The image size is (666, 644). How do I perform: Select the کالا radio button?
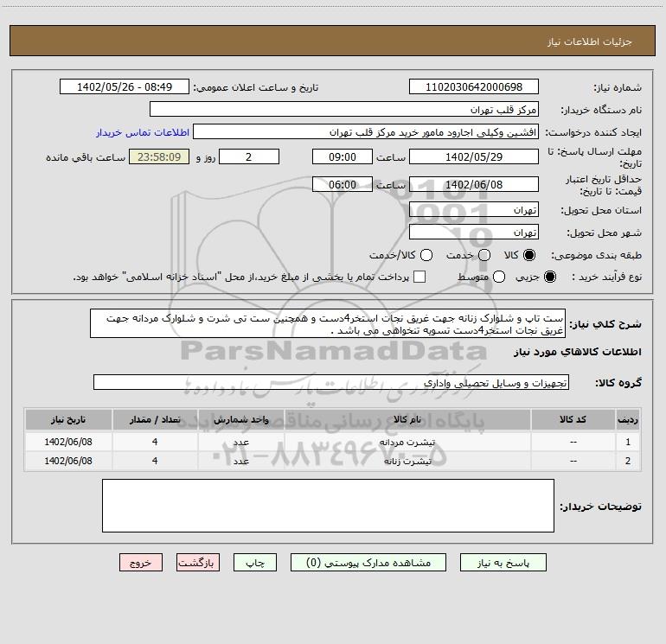[529, 255]
